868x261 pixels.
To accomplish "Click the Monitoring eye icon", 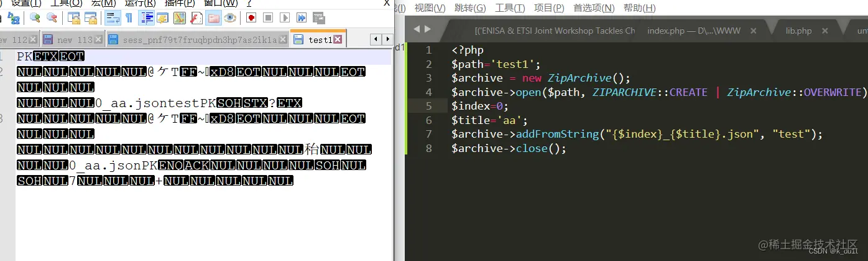I will point(230,17).
